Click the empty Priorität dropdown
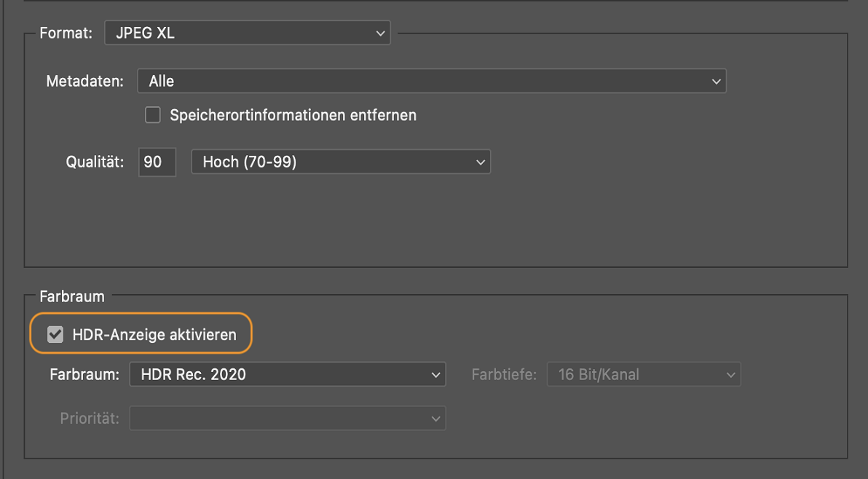 click(287, 419)
